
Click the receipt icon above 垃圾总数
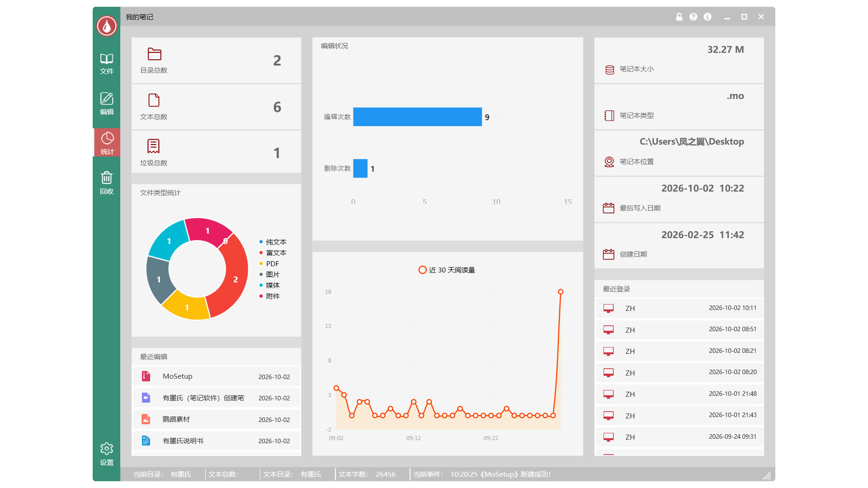[153, 146]
